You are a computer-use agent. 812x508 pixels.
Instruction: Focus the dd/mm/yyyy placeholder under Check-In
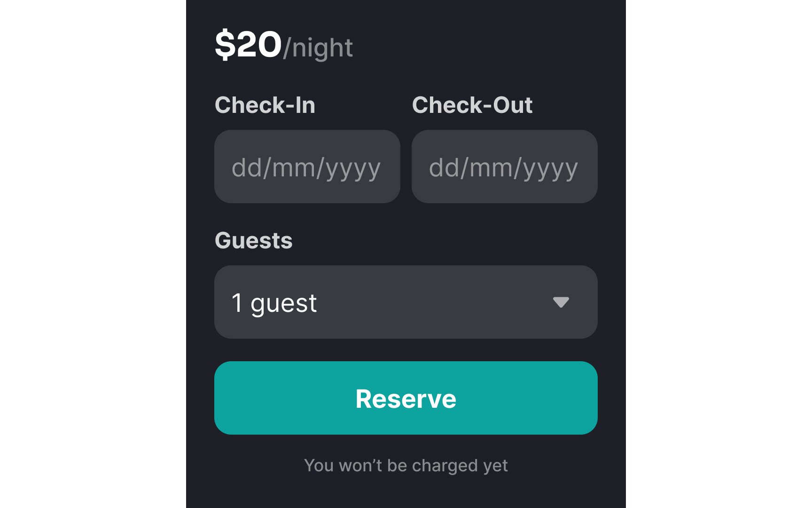pyautogui.click(x=306, y=168)
